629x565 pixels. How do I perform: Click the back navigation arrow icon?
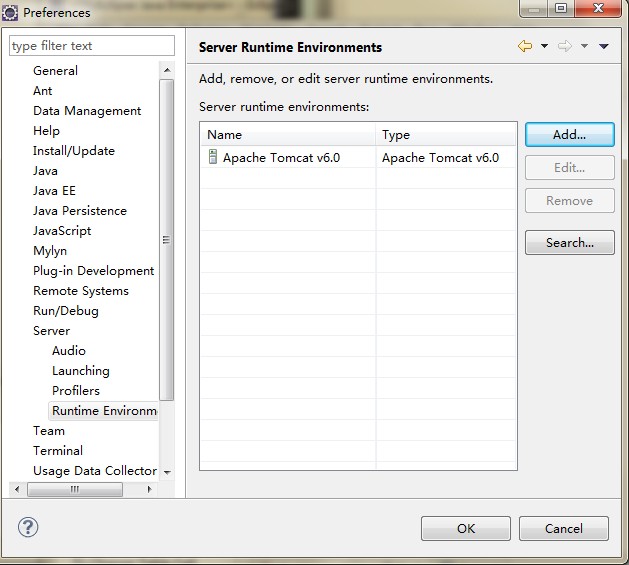(x=525, y=46)
